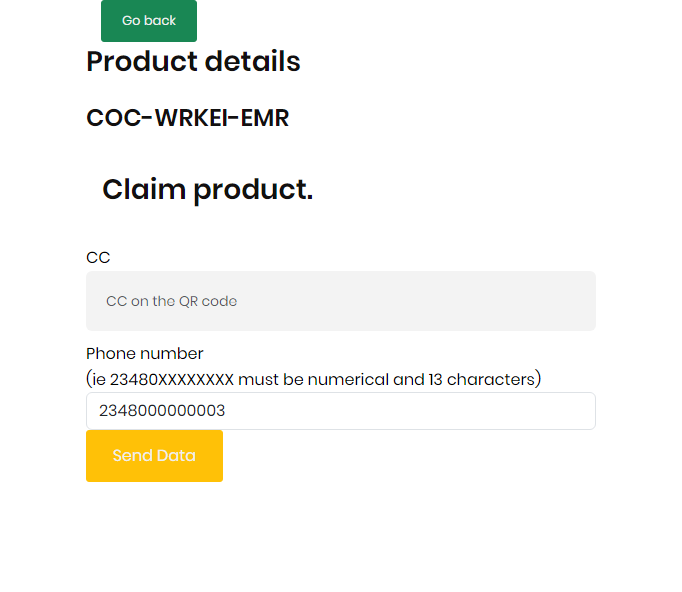Click the Product details heading
The height and width of the screenshot is (592, 682).
[x=193, y=61]
